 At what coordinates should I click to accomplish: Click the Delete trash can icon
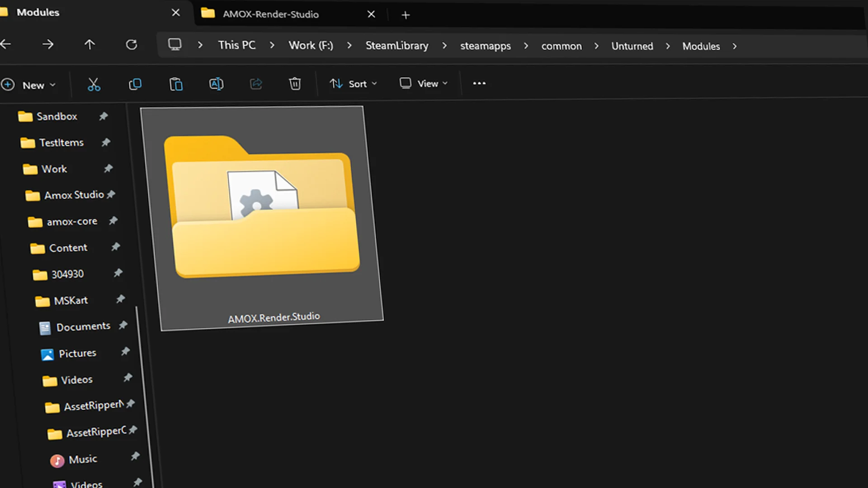(295, 84)
